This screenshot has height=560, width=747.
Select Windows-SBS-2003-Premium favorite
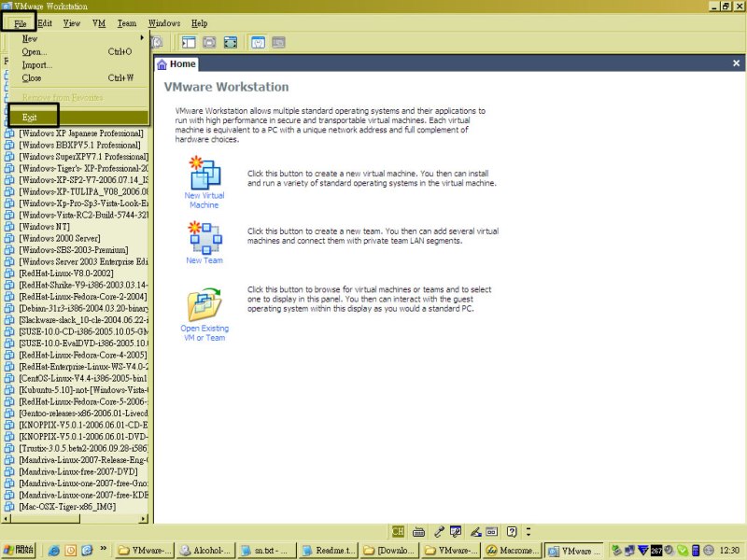[74, 250]
